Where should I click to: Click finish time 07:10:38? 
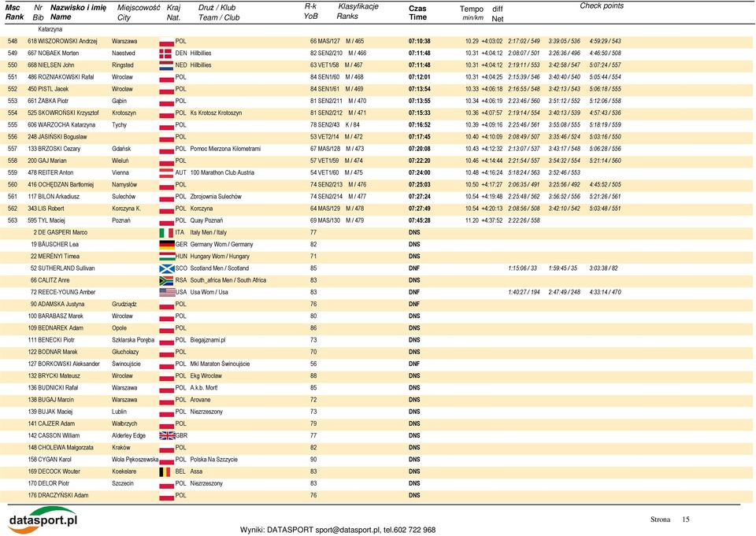click(x=420, y=42)
